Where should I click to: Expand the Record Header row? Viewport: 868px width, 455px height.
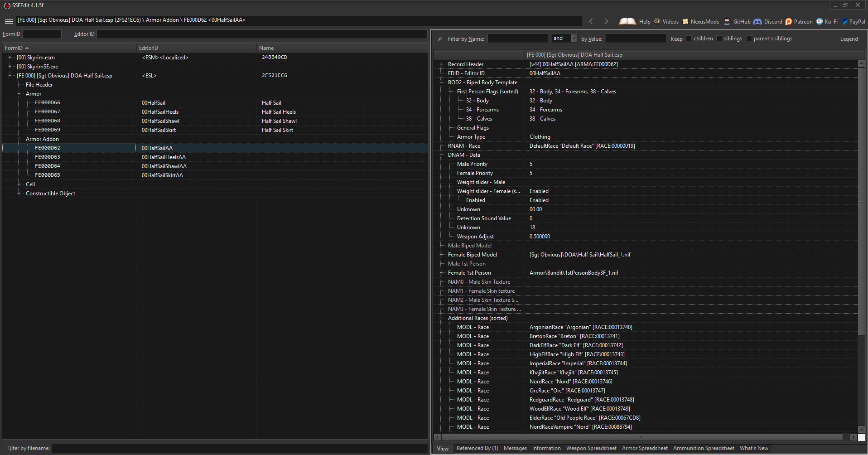point(441,64)
